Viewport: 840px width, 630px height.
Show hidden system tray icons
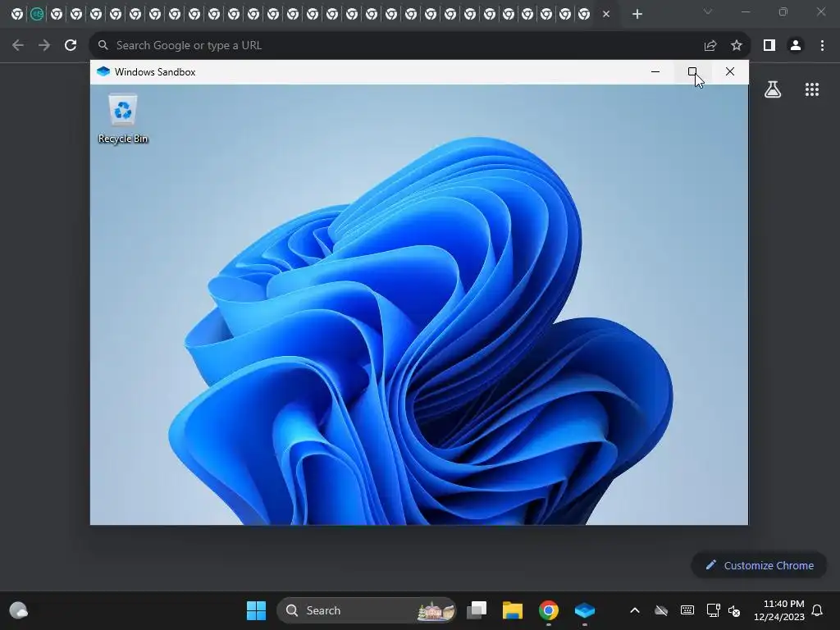click(x=635, y=610)
